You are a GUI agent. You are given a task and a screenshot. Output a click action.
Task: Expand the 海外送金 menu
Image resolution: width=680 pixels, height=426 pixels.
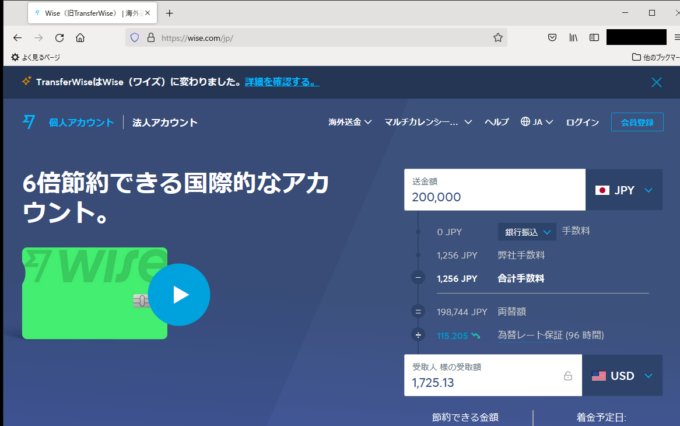(x=350, y=122)
